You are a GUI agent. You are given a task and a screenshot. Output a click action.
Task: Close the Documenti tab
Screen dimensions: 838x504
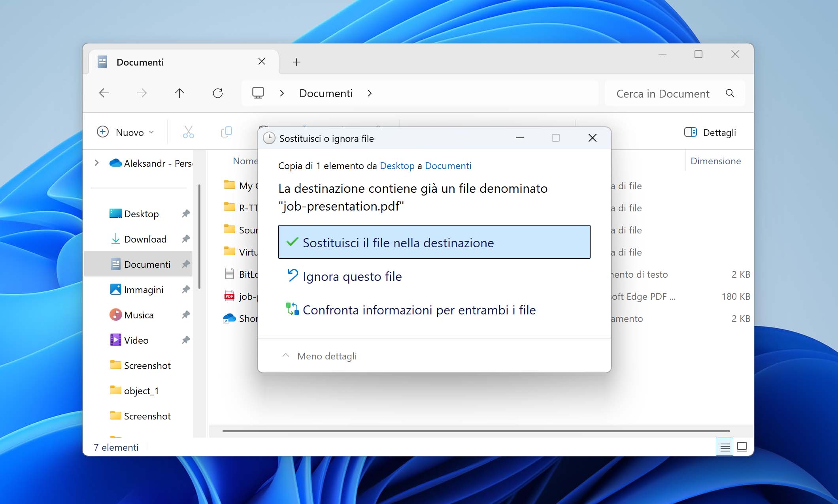(x=262, y=62)
